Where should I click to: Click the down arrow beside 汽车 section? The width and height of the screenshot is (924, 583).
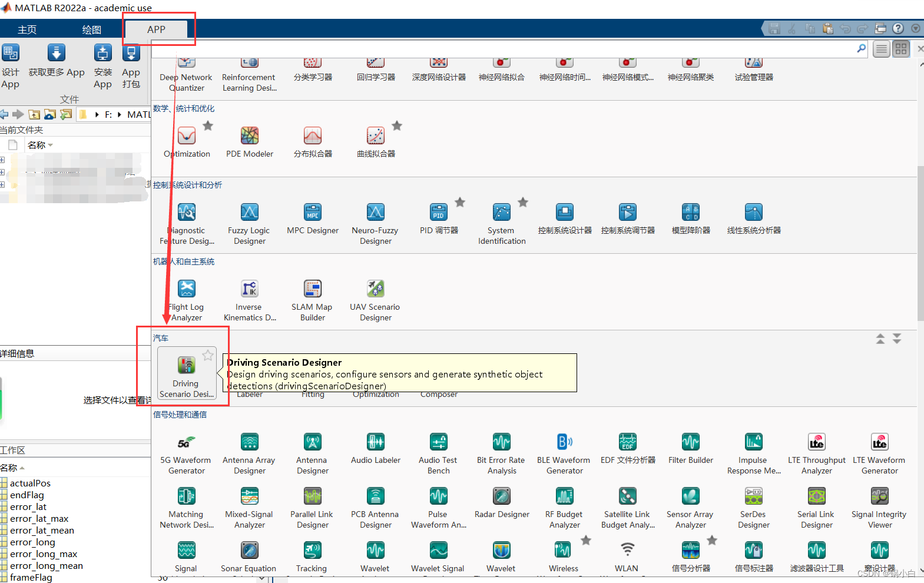click(x=897, y=339)
